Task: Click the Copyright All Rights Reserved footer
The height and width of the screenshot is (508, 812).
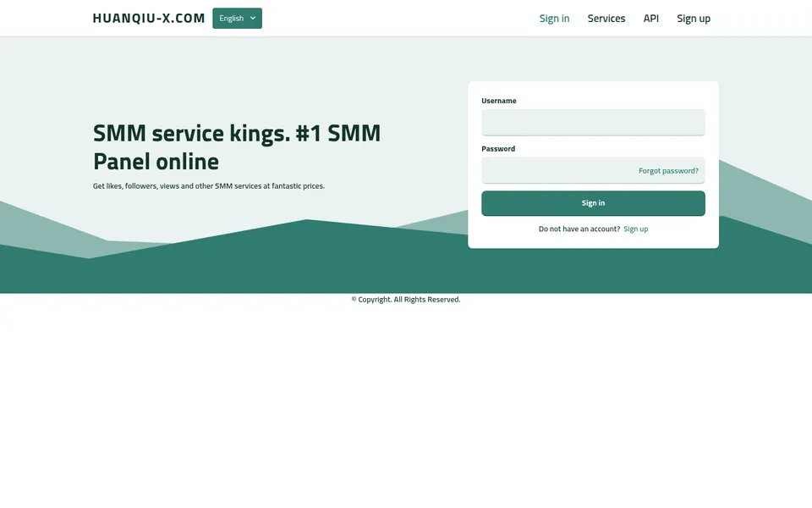Action: [x=406, y=299]
